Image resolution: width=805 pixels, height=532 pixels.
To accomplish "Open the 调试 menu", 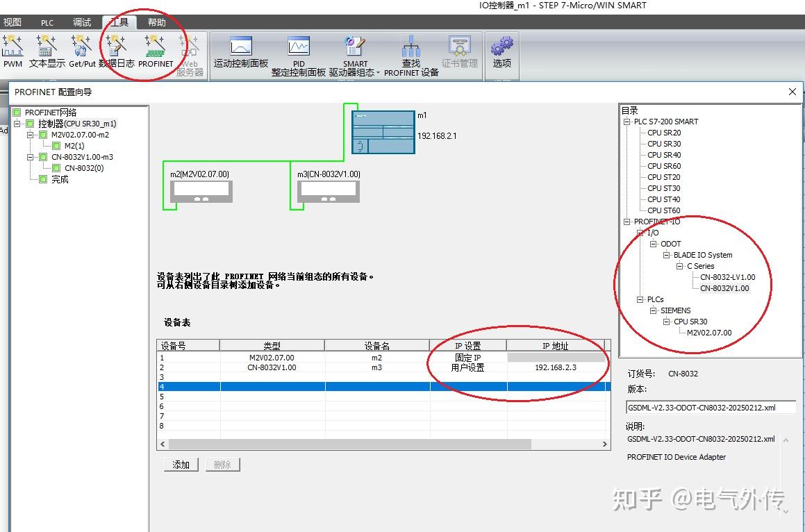I will pos(82,22).
